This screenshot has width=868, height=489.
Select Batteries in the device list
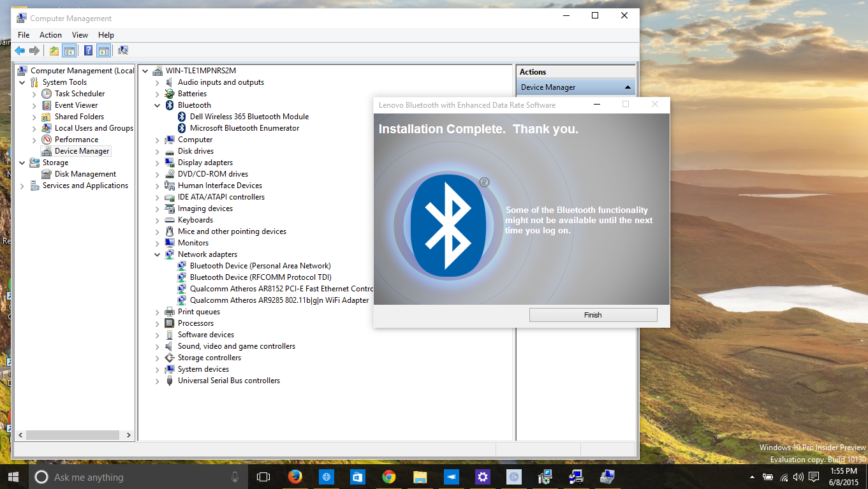pos(192,94)
